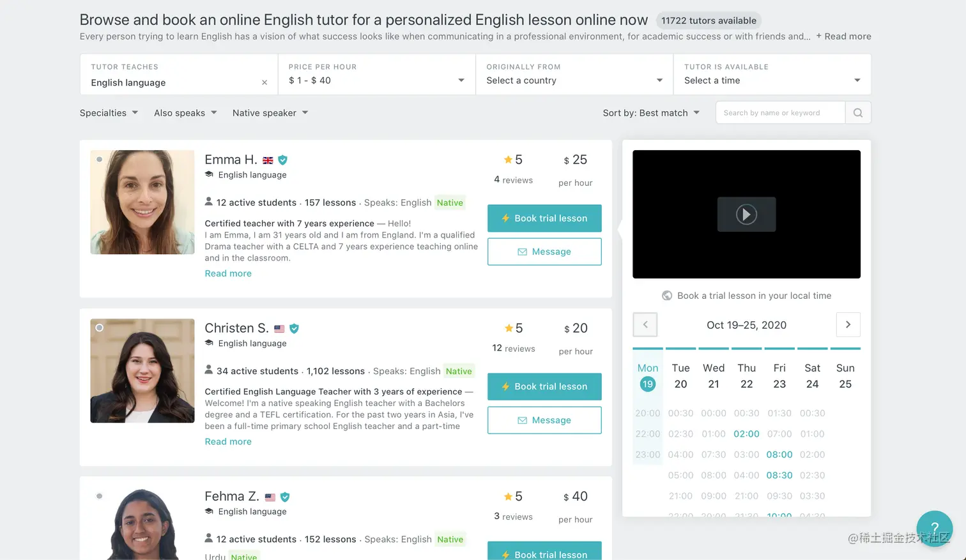This screenshot has height=560, width=966.
Task: Go to the next week in calendar
Action: [848, 325]
